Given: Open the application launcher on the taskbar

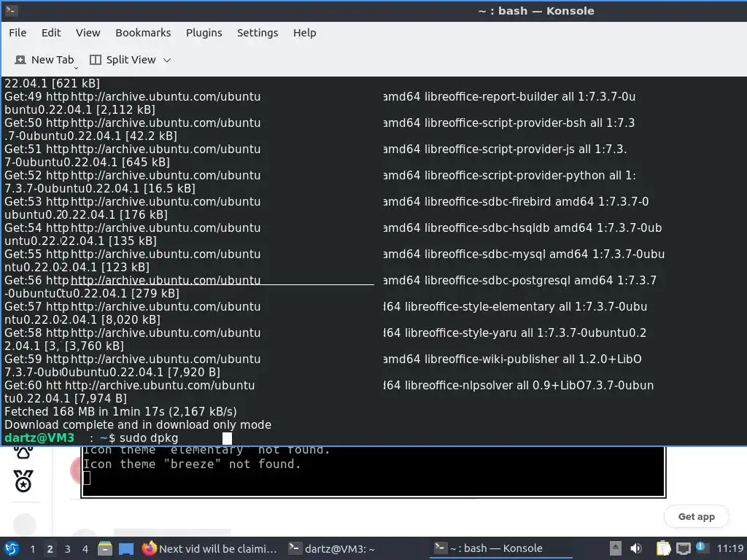Looking at the screenshot, I should tap(12, 548).
